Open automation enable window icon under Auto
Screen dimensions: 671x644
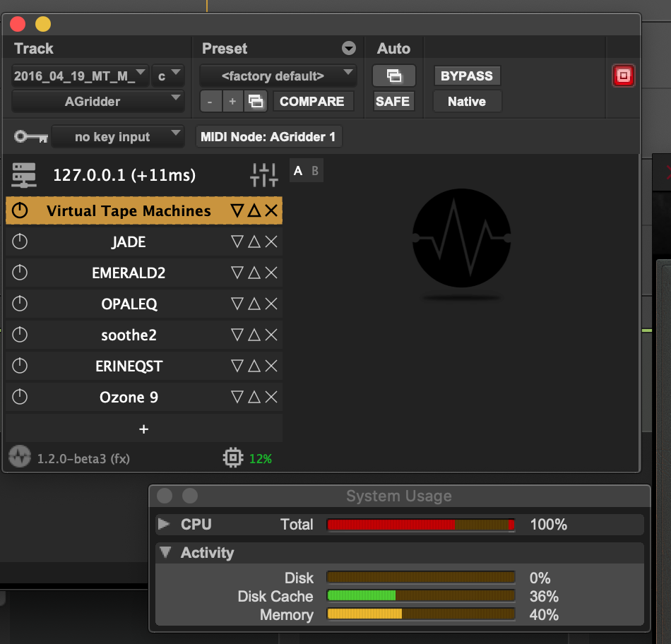click(x=393, y=76)
